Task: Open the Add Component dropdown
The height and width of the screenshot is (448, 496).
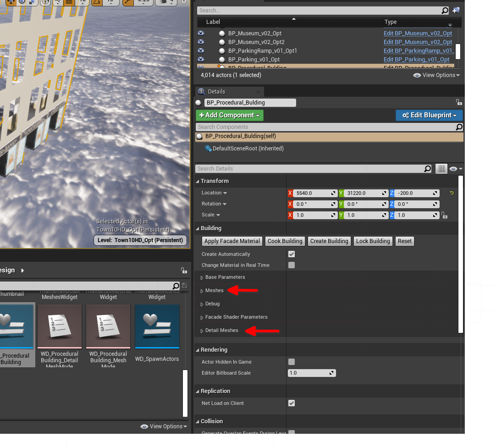Action: point(230,115)
